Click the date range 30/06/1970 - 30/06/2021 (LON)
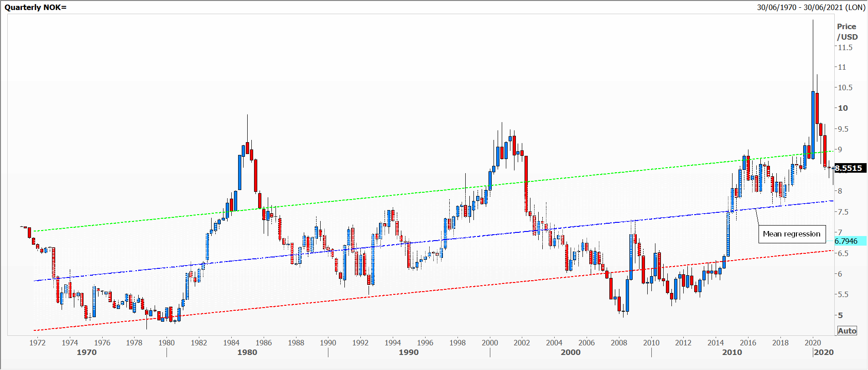The width and height of the screenshot is (868, 370). [x=811, y=7]
